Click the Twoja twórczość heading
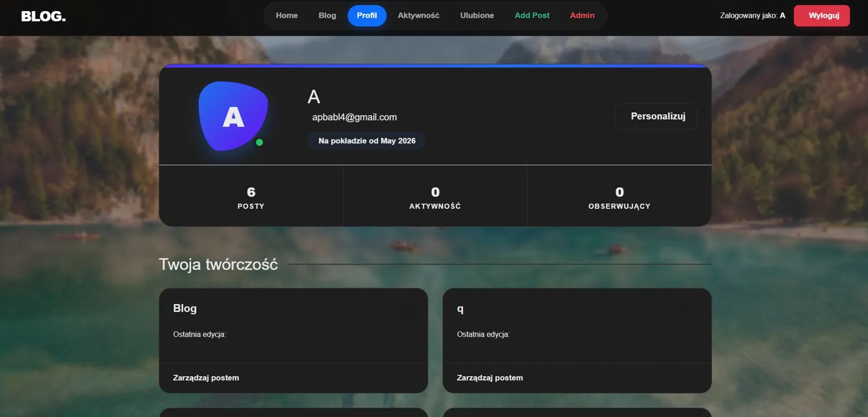 point(218,264)
